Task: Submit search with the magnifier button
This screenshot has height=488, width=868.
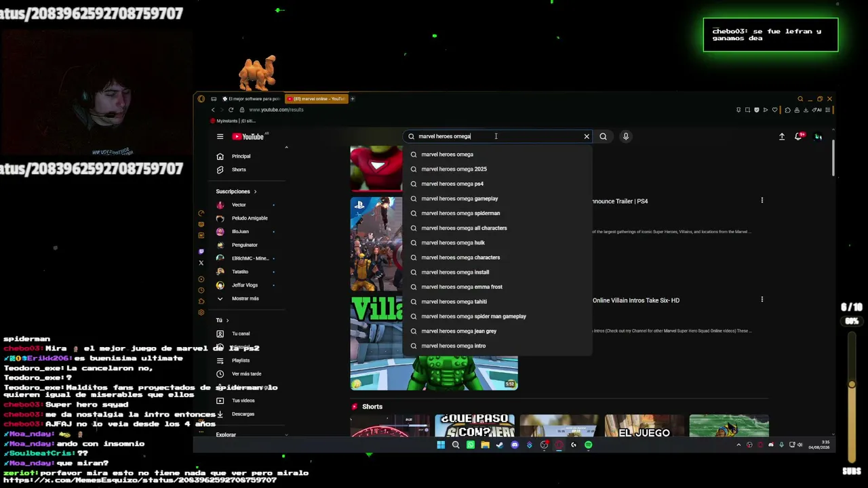Action: tap(603, 136)
